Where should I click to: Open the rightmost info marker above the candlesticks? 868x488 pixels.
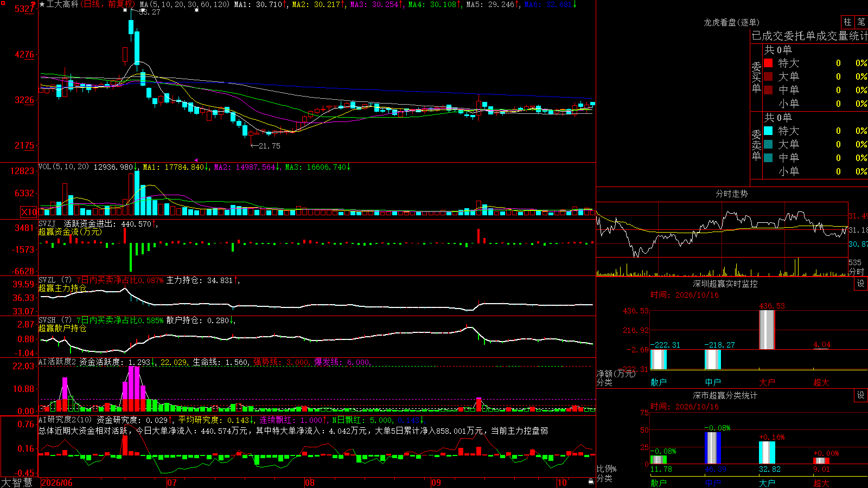tap(196, 10)
